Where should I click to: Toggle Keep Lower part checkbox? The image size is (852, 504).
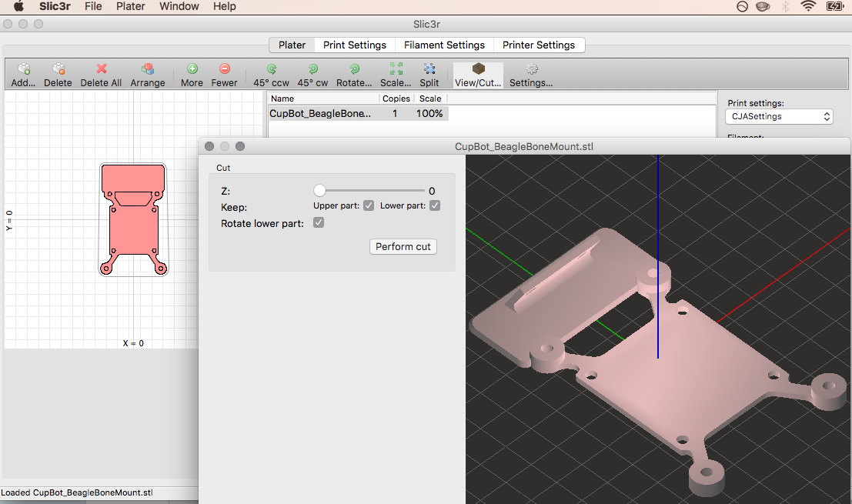pyautogui.click(x=435, y=206)
